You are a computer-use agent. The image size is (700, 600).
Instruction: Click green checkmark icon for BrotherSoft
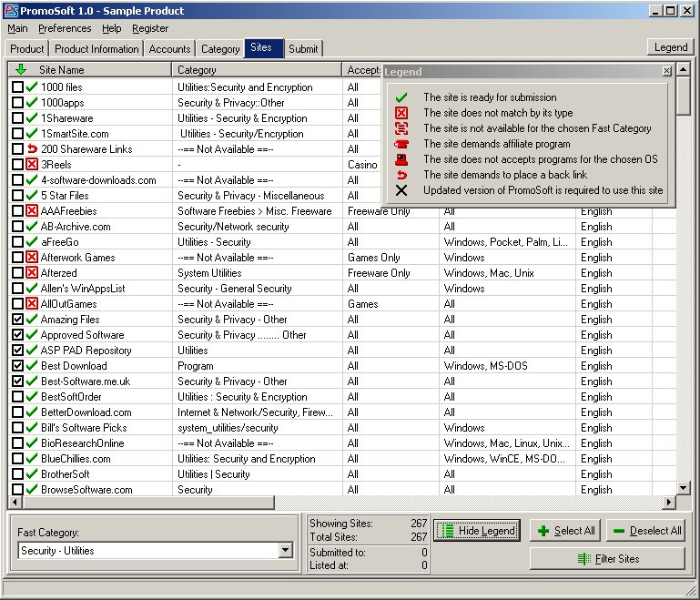[31, 474]
